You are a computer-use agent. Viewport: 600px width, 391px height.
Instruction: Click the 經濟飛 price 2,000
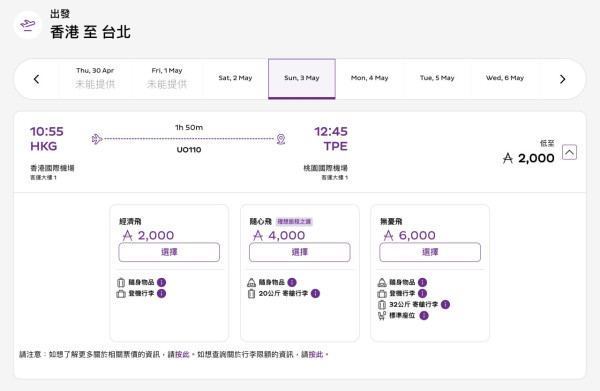[x=148, y=235]
